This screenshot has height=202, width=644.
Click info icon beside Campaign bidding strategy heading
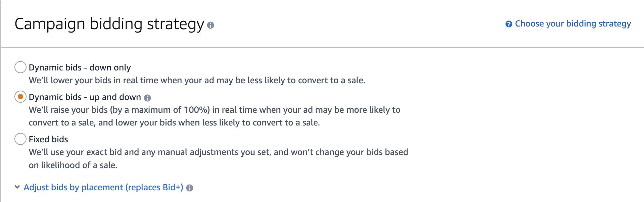click(211, 25)
